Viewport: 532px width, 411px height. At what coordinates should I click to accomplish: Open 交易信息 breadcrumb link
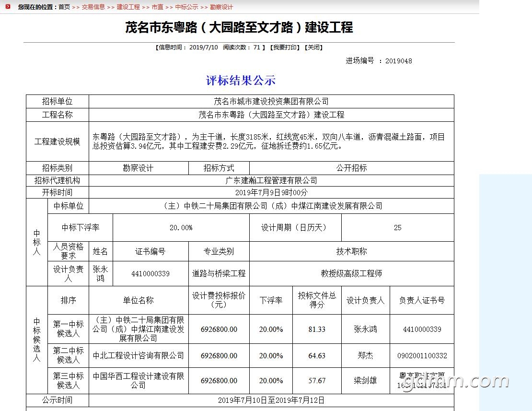tap(93, 7)
